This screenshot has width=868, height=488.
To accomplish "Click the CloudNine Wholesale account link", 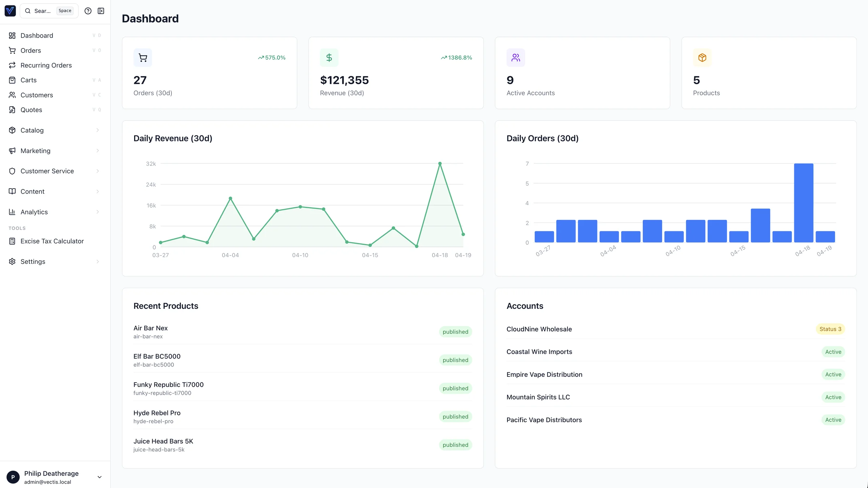I will (x=539, y=329).
